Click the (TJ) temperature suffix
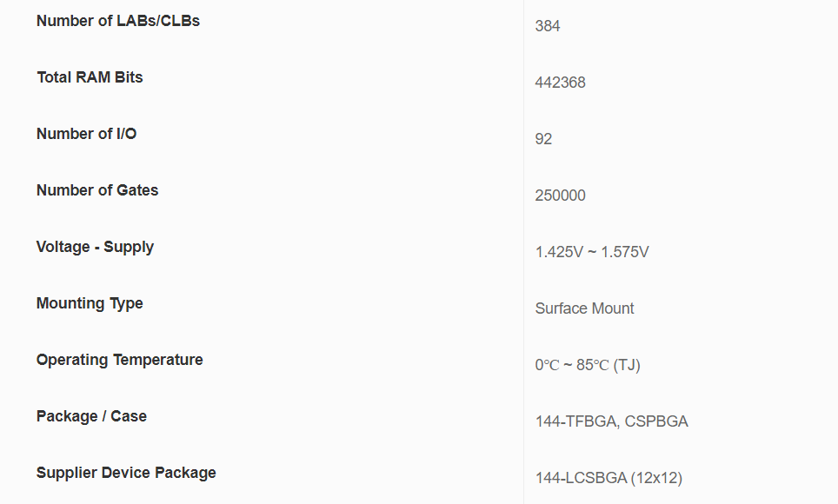Viewport: 838px width, 504px height. pyautogui.click(x=627, y=365)
